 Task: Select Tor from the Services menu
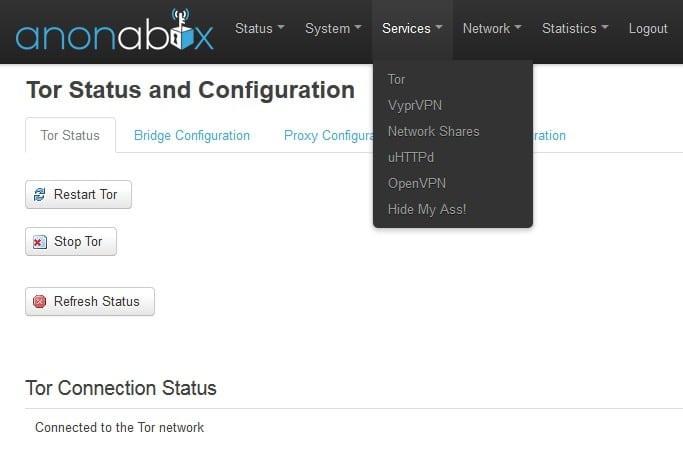coord(397,79)
